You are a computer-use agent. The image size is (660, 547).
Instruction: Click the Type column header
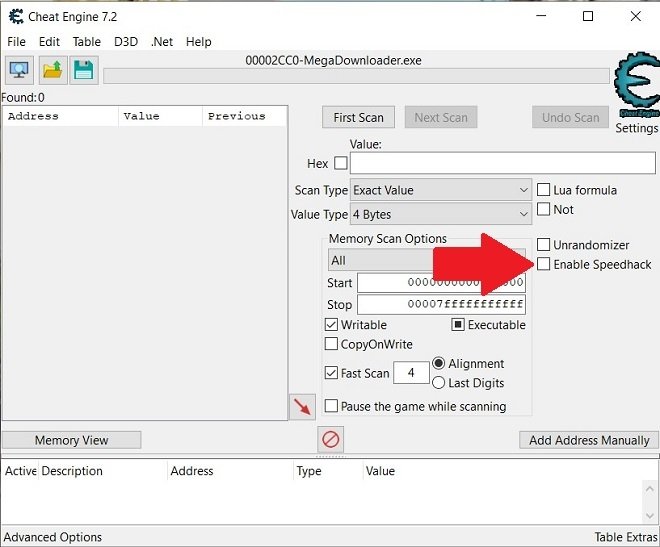click(x=328, y=471)
